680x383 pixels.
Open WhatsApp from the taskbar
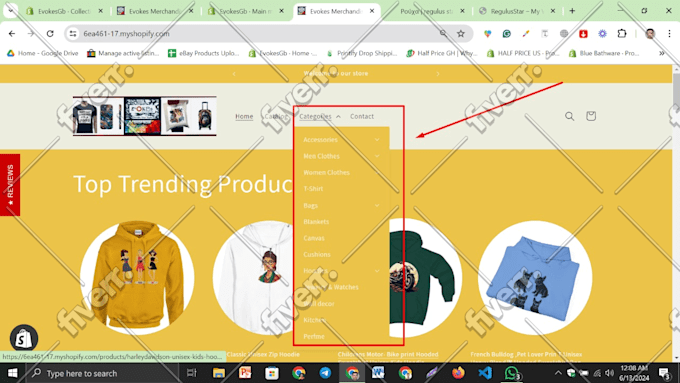tap(512, 373)
